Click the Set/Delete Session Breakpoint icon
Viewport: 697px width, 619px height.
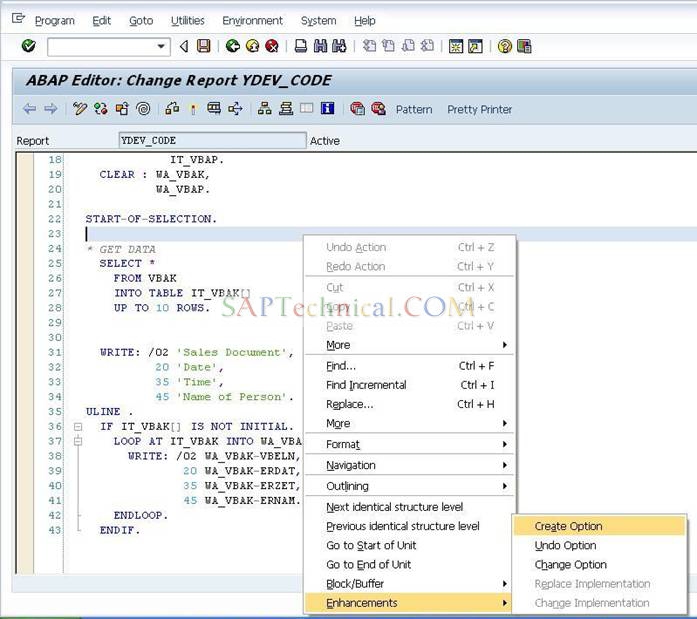[357, 109]
